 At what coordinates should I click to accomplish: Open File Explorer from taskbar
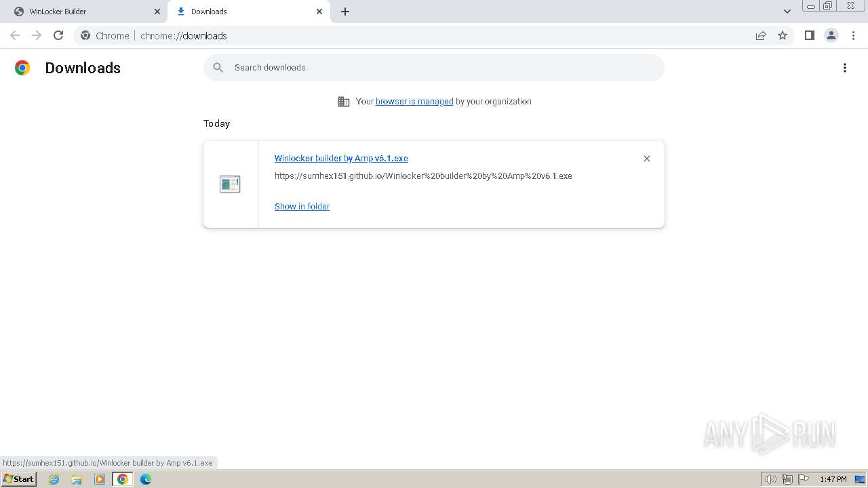77,479
